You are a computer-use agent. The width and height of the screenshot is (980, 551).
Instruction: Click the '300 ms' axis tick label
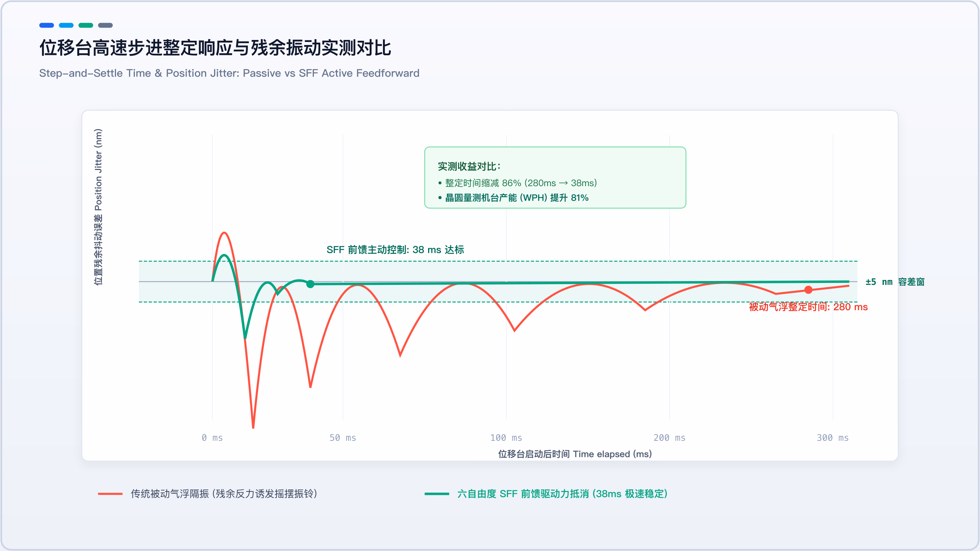pyautogui.click(x=833, y=438)
